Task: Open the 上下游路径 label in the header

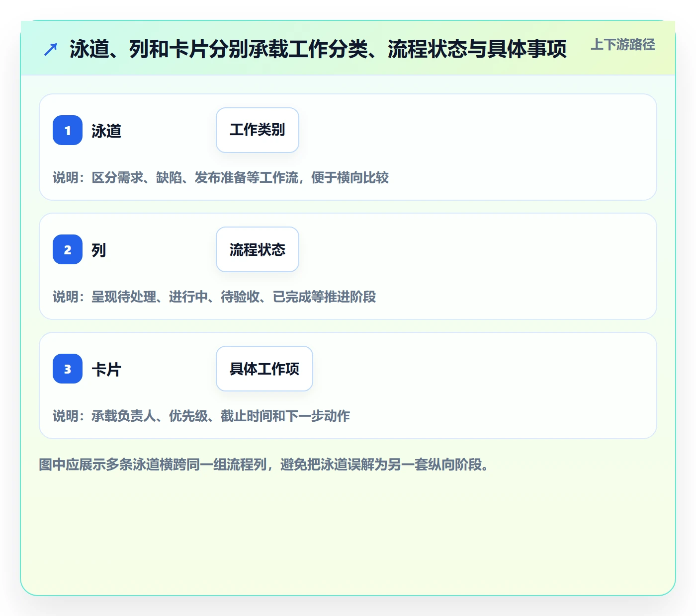Action: coord(623,45)
